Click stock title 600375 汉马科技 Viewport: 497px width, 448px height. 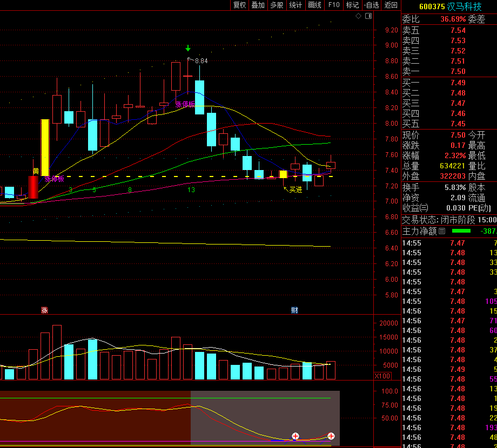[451, 6]
